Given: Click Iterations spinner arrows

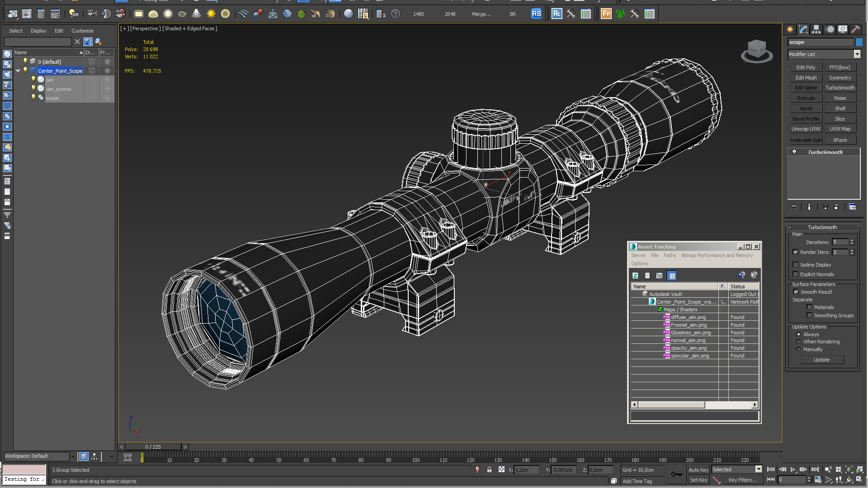Looking at the screenshot, I should (x=852, y=242).
